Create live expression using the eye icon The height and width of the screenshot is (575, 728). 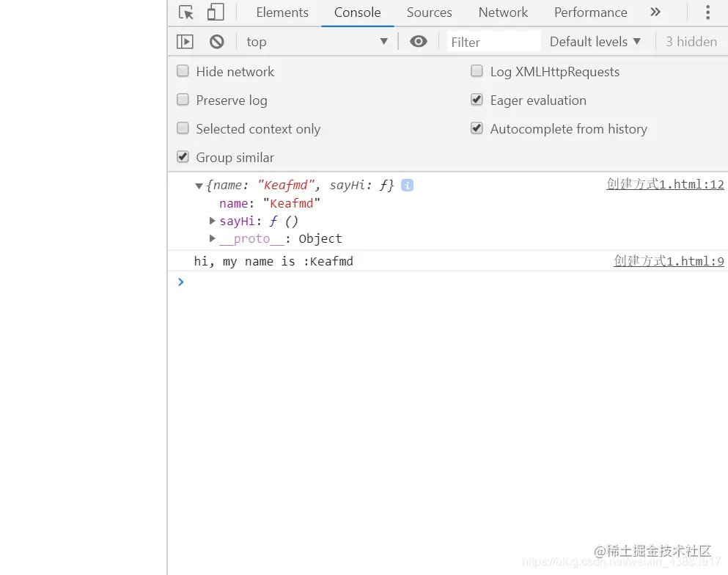tap(419, 42)
